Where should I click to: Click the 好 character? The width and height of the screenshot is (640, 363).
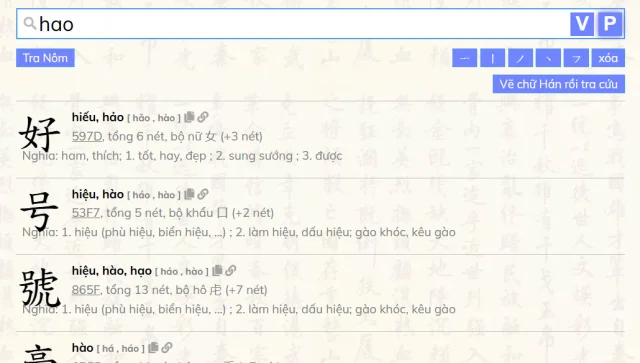coord(39,133)
